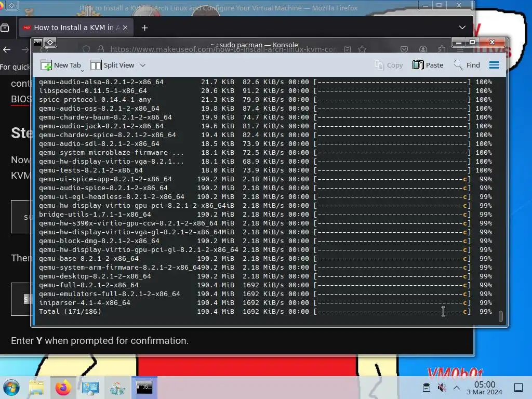
Task: Expand hidden system tray icons arrow
Action: click(x=457, y=388)
